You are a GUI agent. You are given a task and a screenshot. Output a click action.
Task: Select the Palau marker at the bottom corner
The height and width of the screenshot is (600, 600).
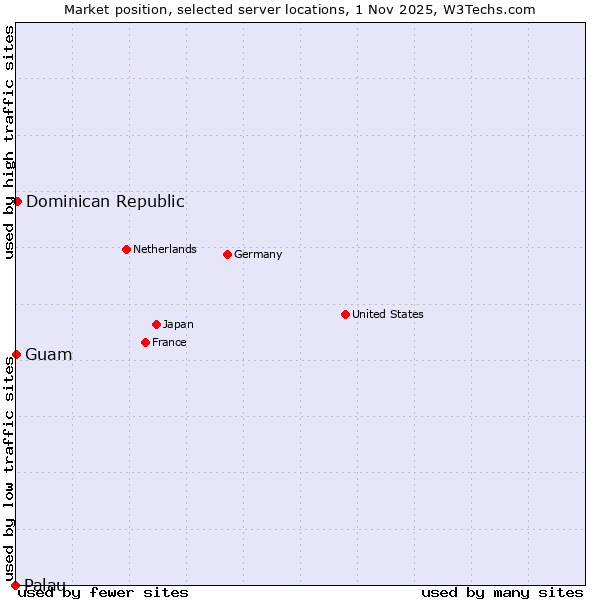15,584
